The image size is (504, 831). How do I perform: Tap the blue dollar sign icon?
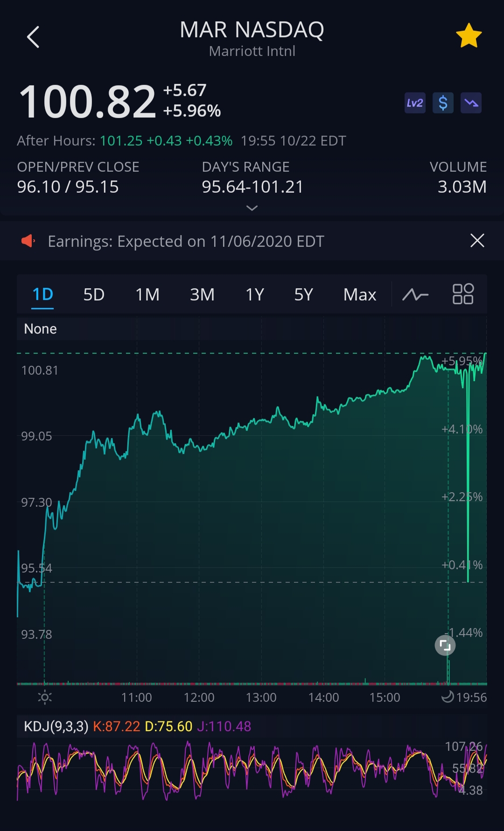pyautogui.click(x=443, y=103)
